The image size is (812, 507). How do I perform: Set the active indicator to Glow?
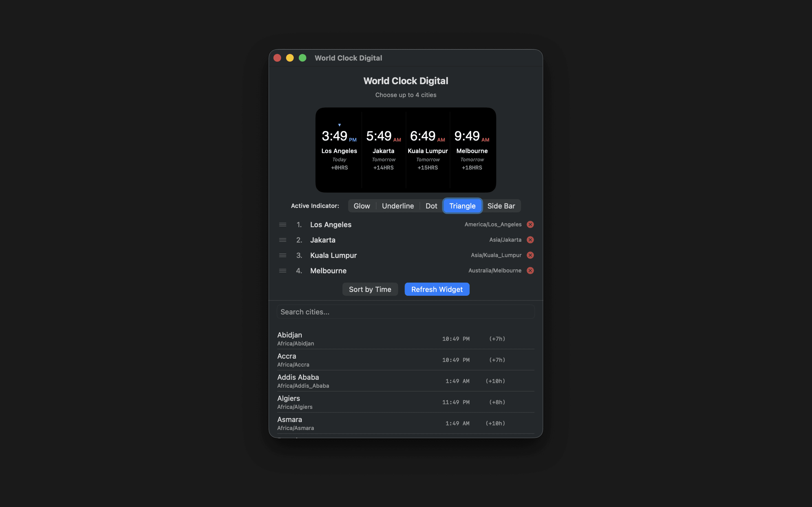click(x=362, y=206)
